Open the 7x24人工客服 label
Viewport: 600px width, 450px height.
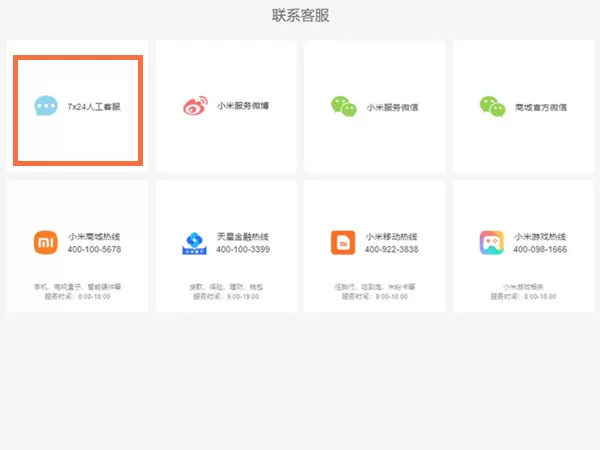94,107
